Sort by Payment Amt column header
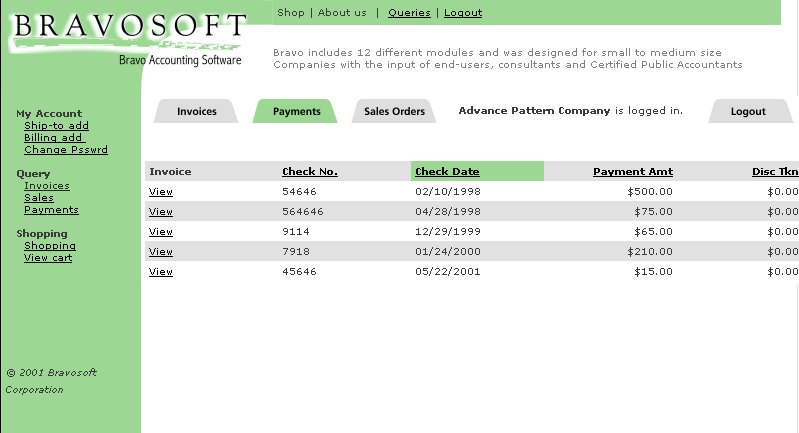Image resolution: width=799 pixels, height=433 pixels. (632, 172)
